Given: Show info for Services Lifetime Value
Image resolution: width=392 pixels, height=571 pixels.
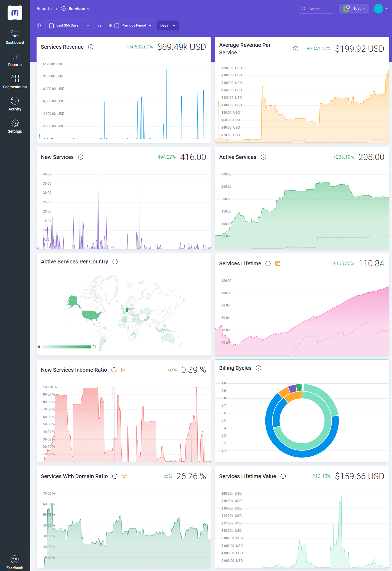Looking at the screenshot, I should click(x=283, y=476).
